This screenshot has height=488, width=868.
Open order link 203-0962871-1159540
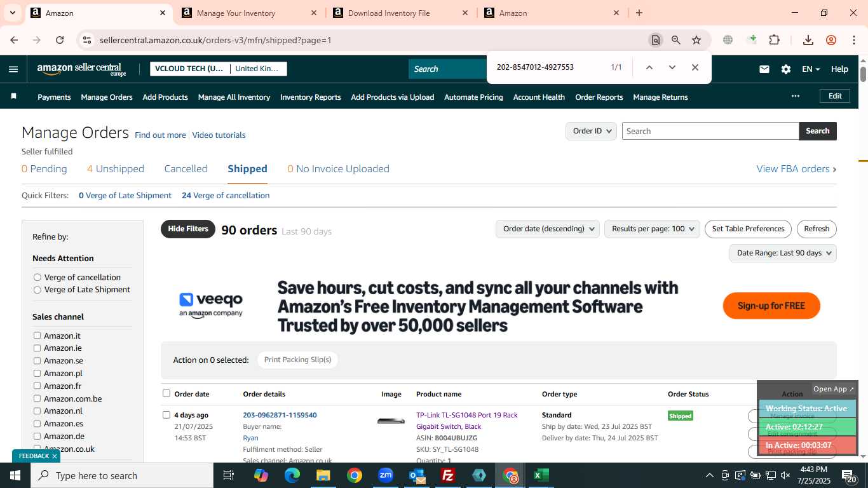pos(280,415)
